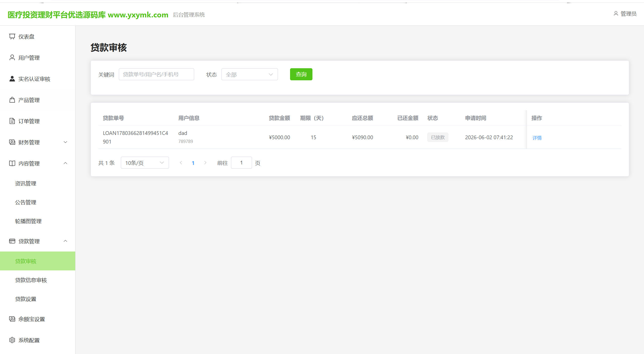
Task: Click the next page arrow in pagination
Action: pos(205,163)
